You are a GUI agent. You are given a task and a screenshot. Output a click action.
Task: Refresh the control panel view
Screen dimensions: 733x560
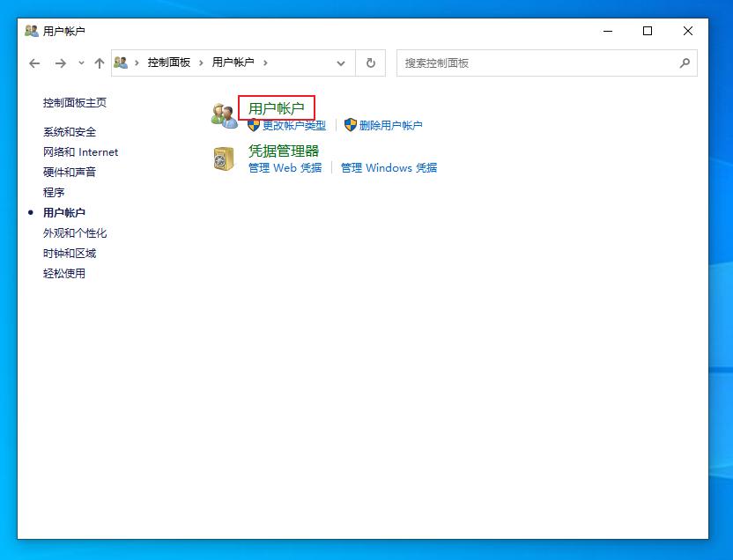370,63
